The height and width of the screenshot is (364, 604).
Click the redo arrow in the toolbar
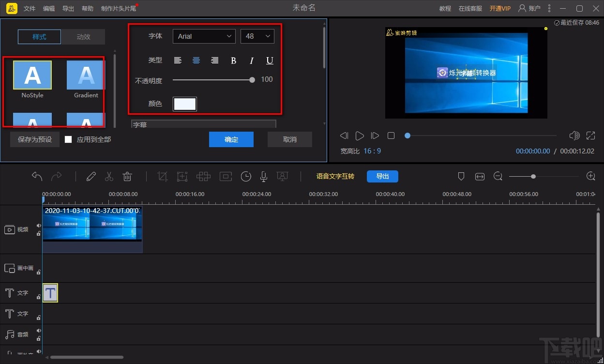[57, 176]
